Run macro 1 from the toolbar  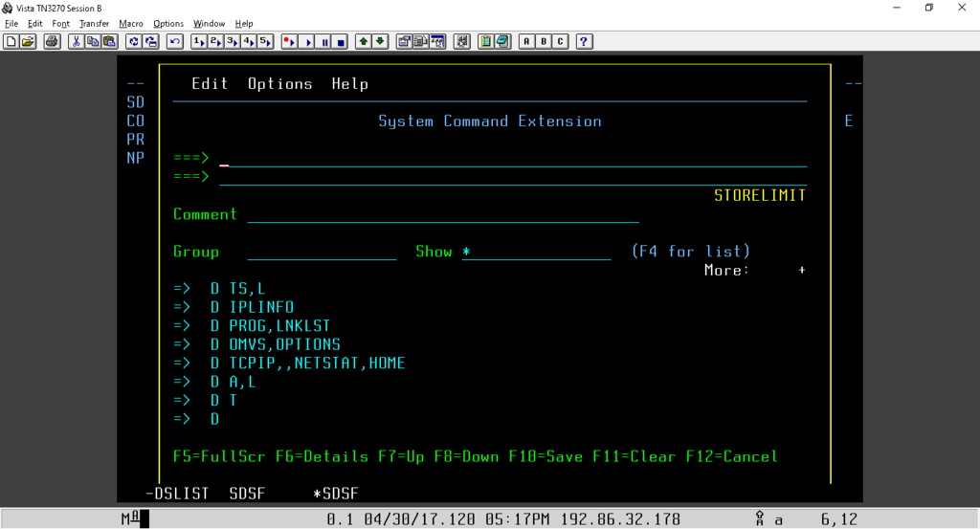coord(199,42)
